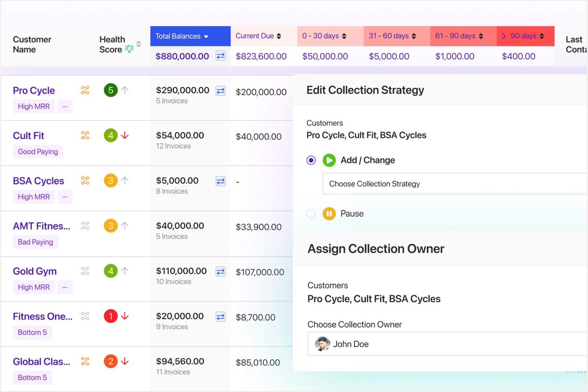
Task: Select the Pause radio button
Action: tap(311, 214)
